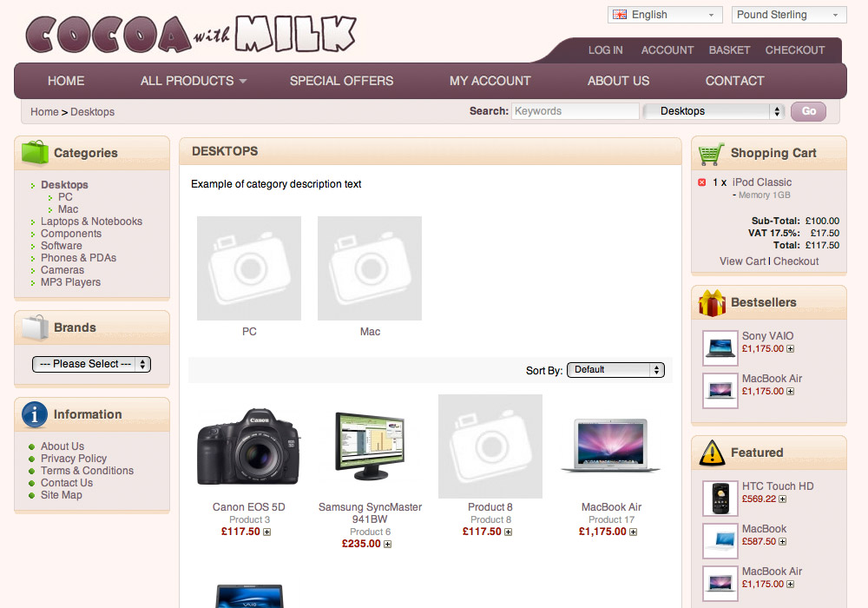Click the Go search button

808,111
